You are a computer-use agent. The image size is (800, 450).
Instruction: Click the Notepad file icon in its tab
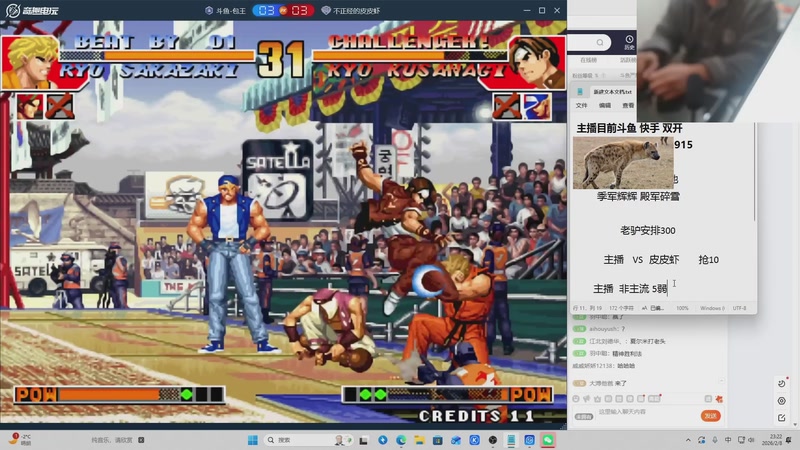pos(580,91)
